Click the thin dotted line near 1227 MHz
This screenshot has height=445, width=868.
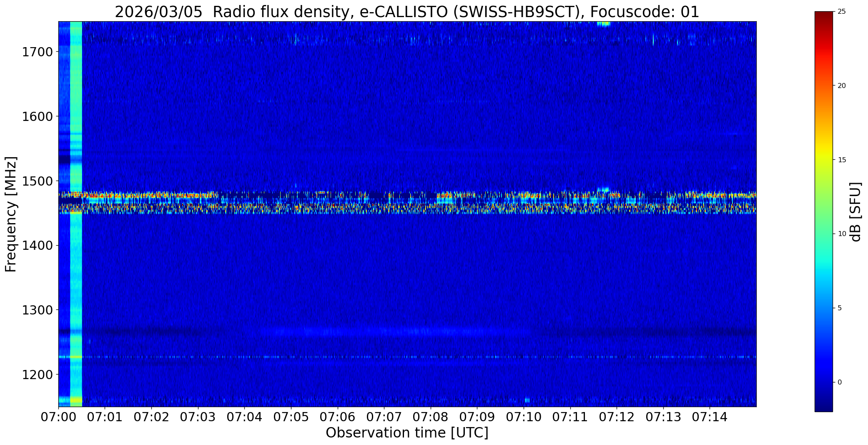tap(407, 357)
